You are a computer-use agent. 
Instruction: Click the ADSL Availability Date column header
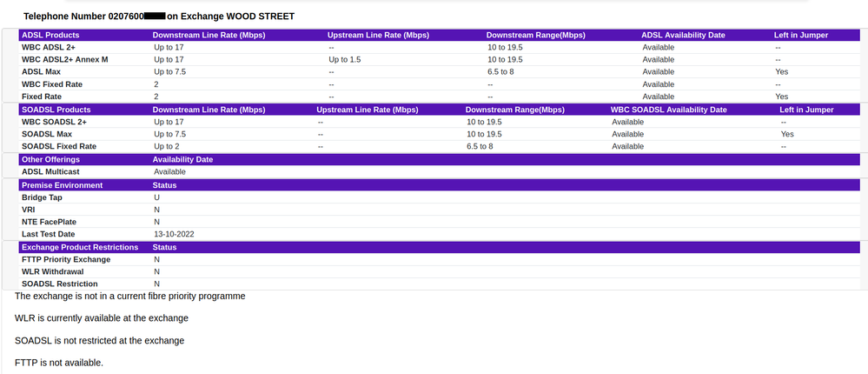pos(683,35)
